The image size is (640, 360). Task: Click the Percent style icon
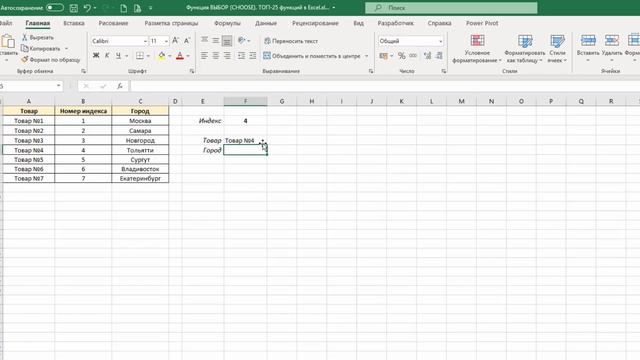pyautogui.click(x=402, y=56)
